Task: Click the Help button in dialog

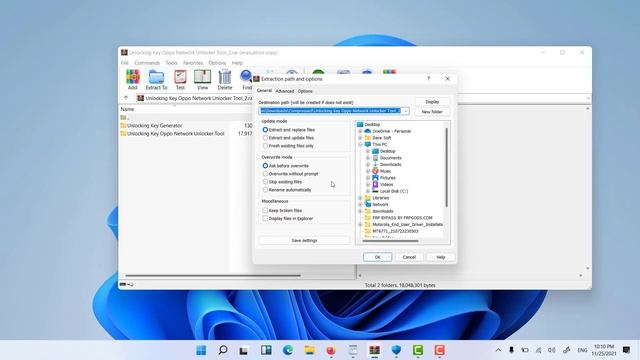Action: [x=440, y=257]
